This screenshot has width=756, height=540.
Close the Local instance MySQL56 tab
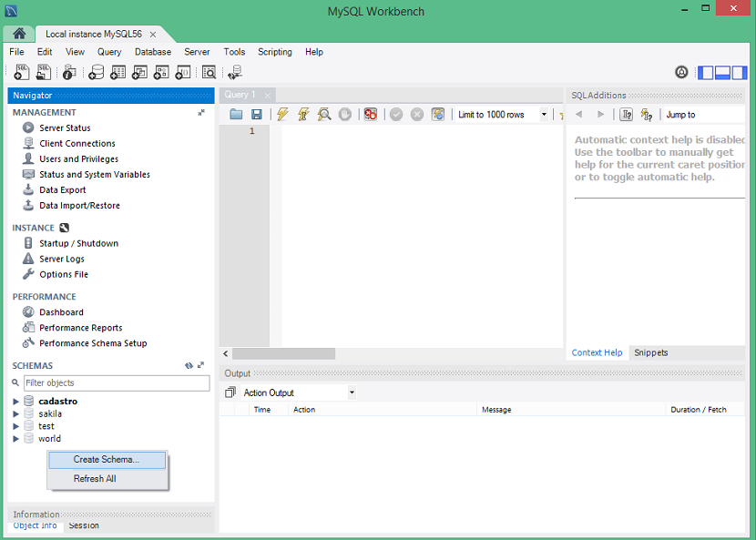153,35
